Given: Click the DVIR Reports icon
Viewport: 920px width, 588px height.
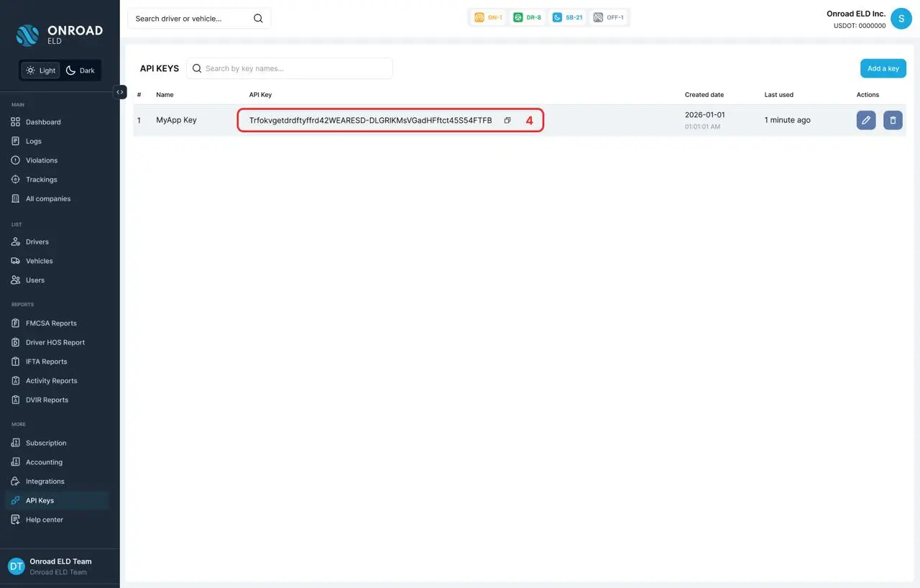Looking at the screenshot, I should click(15, 400).
